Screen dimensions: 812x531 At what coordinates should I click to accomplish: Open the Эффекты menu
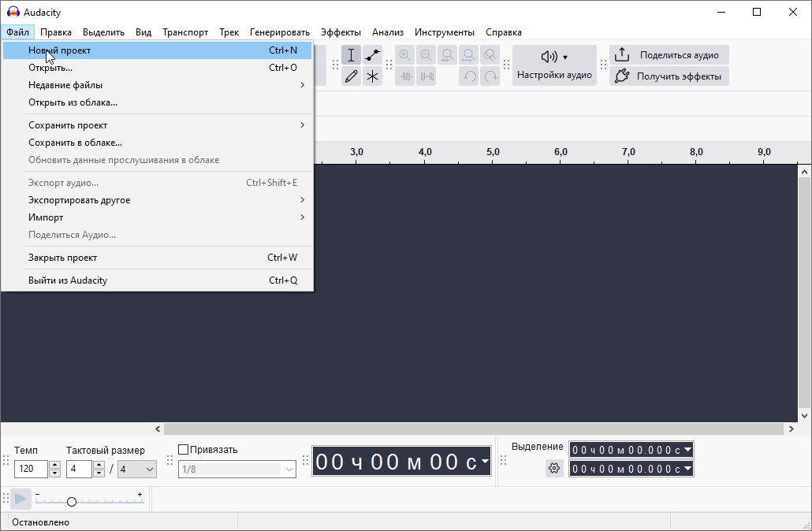341,32
